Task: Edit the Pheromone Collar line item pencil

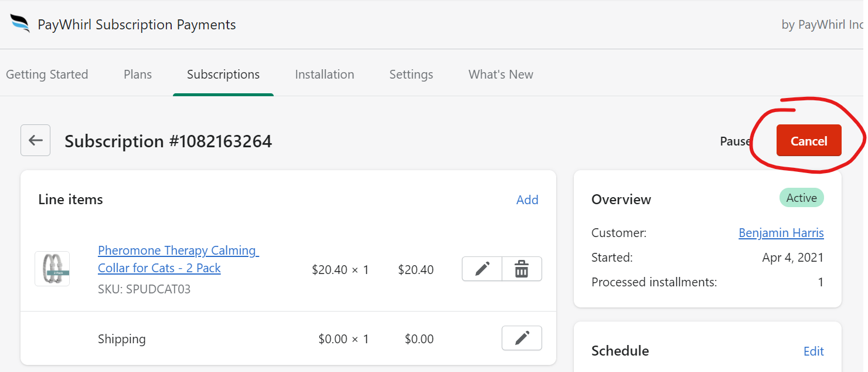Action: point(482,269)
